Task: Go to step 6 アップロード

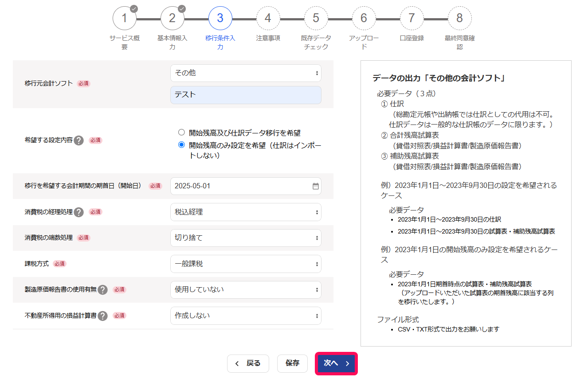Action: [364, 18]
